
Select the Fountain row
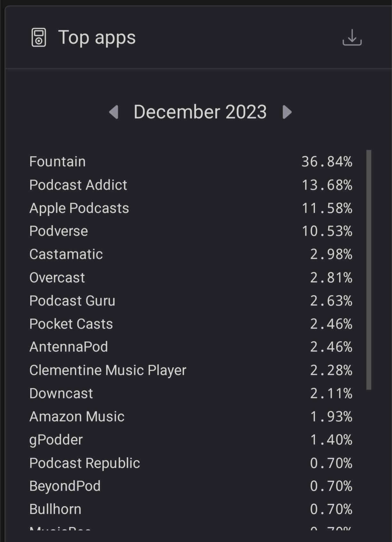point(191,161)
